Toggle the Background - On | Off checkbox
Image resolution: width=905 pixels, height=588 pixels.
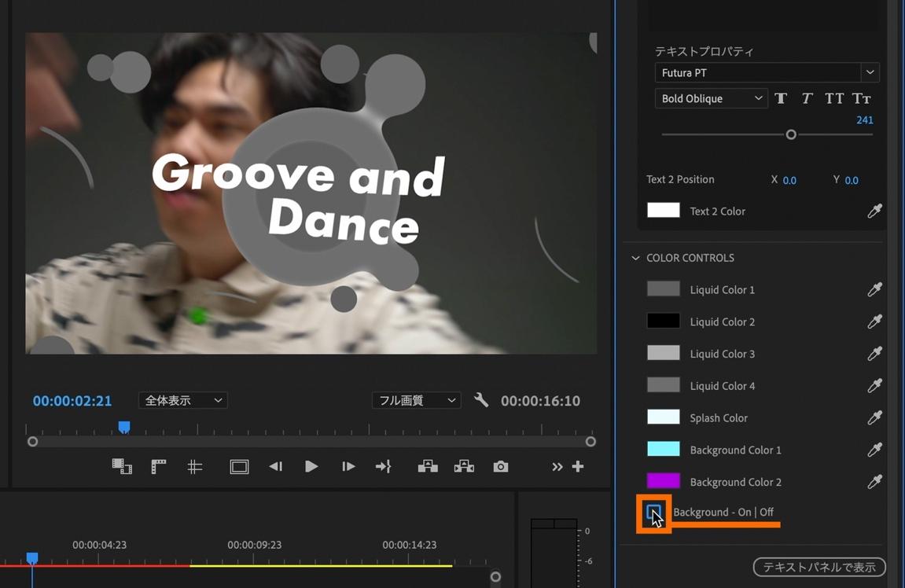(x=653, y=512)
